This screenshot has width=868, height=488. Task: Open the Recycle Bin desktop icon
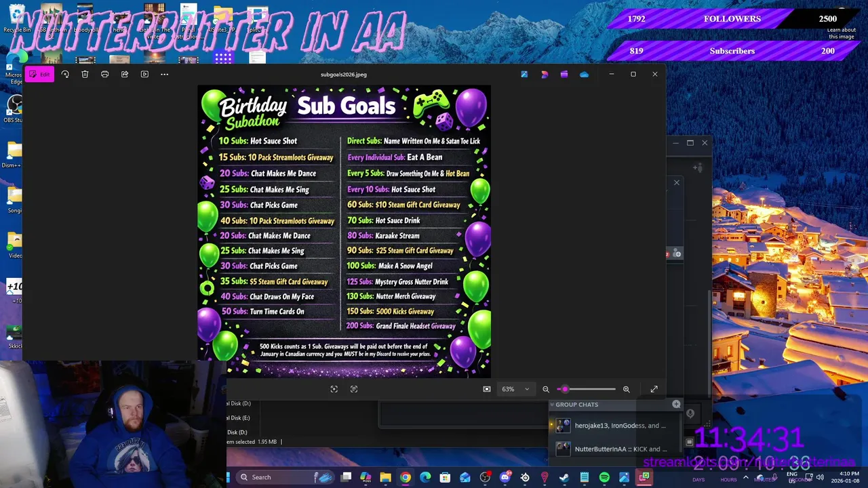pos(16,19)
